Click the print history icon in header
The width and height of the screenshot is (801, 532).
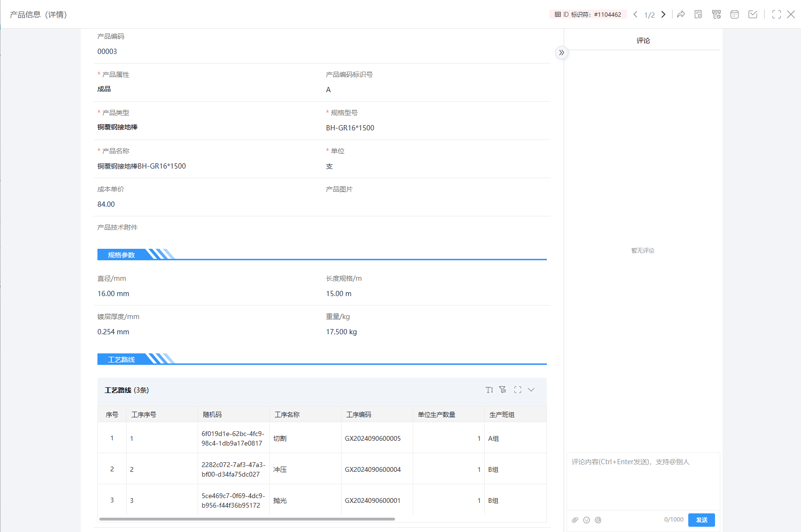[x=716, y=14]
